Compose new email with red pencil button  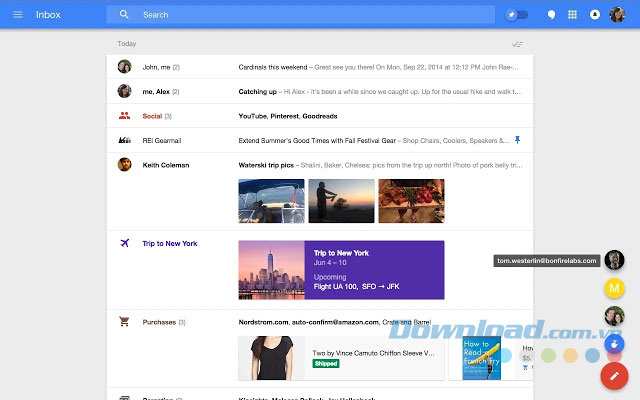[614, 376]
